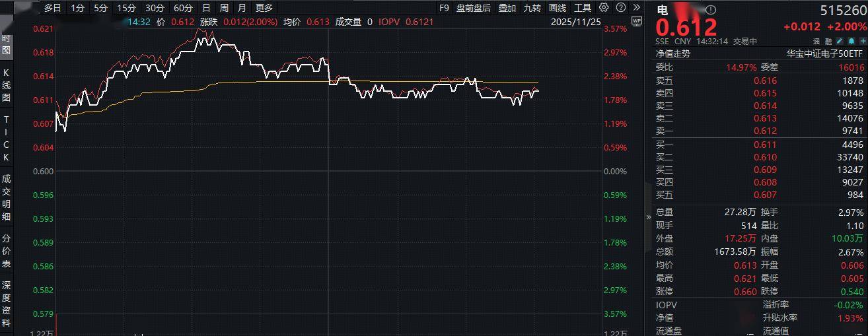
Task: Toggle 九转 indicator
Action: [x=532, y=8]
